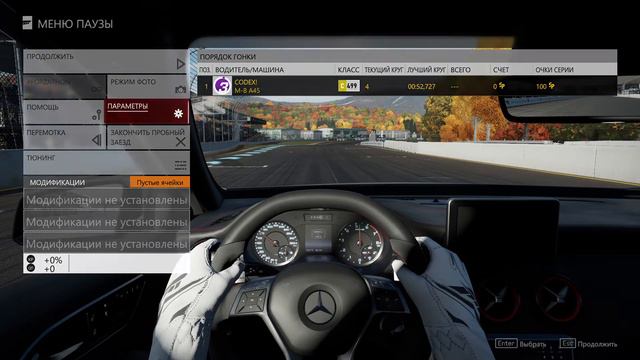Click the XP bonus icon
Image resolution: width=640 pixels, height=360 pixels.
pyautogui.click(x=31, y=259)
